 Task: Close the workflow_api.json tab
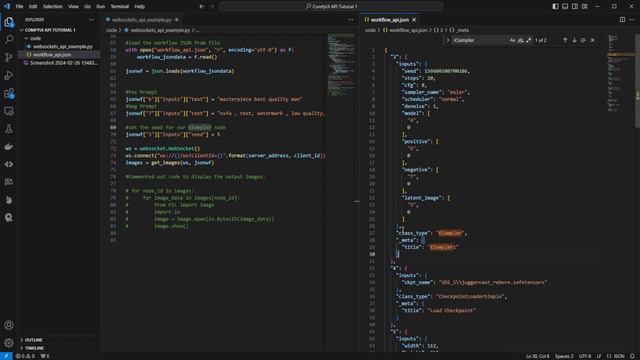[414, 20]
